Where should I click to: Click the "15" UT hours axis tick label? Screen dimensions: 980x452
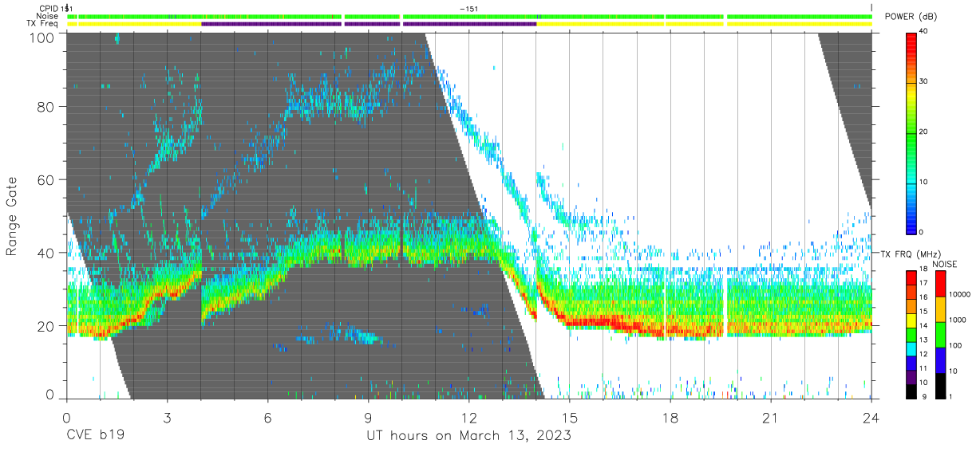coord(569,417)
